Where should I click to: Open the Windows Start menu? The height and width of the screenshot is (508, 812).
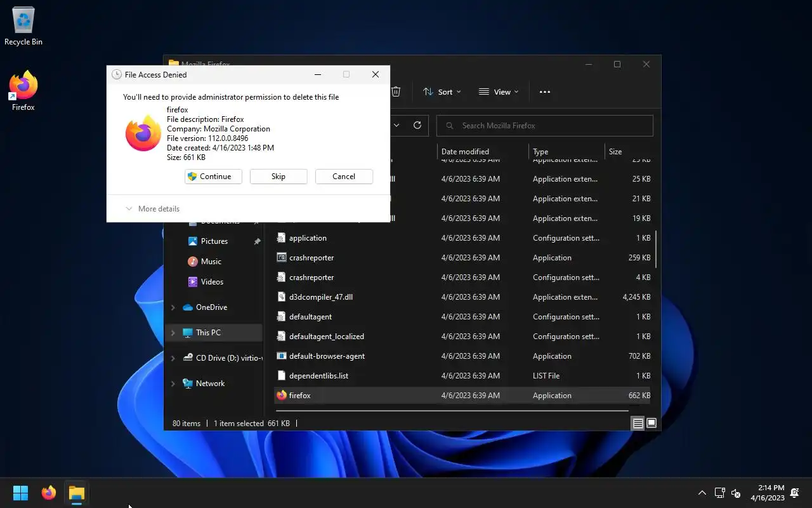tap(20, 493)
